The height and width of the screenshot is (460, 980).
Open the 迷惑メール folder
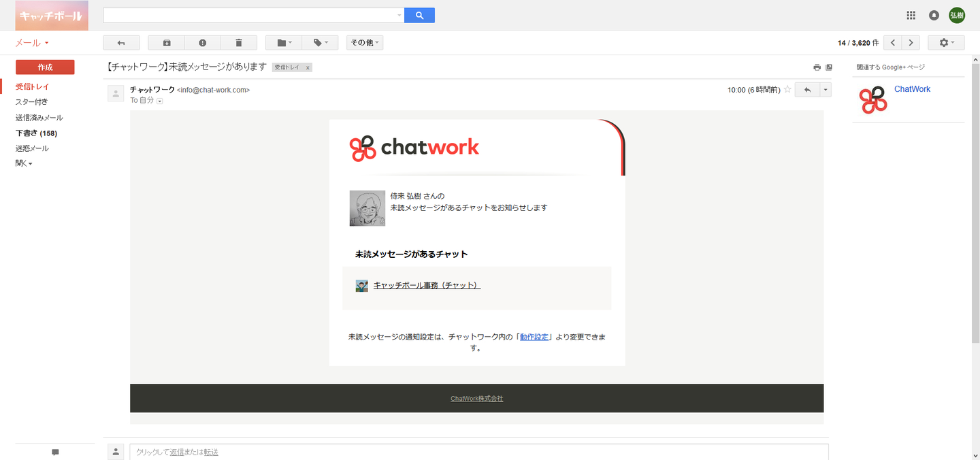tap(32, 148)
